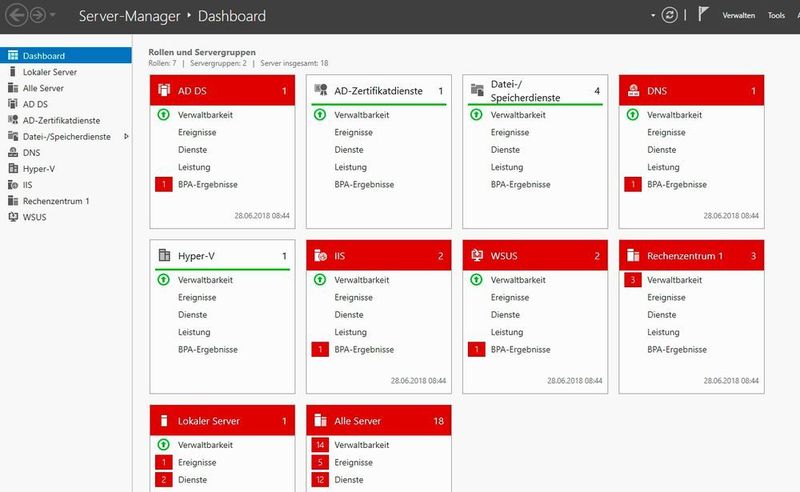Click red 1 badge beside AD DS BPA-Ergebnisse
The width and height of the screenshot is (800, 492).
164,184
